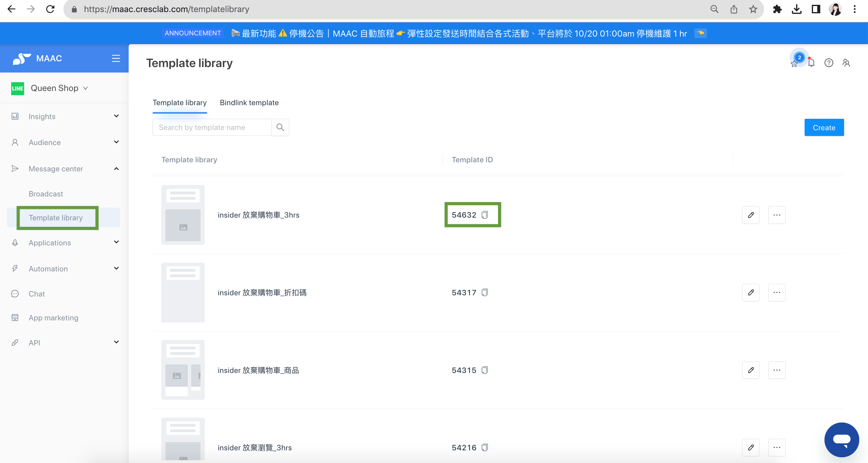Open the browser zoom indicator

[714, 9]
